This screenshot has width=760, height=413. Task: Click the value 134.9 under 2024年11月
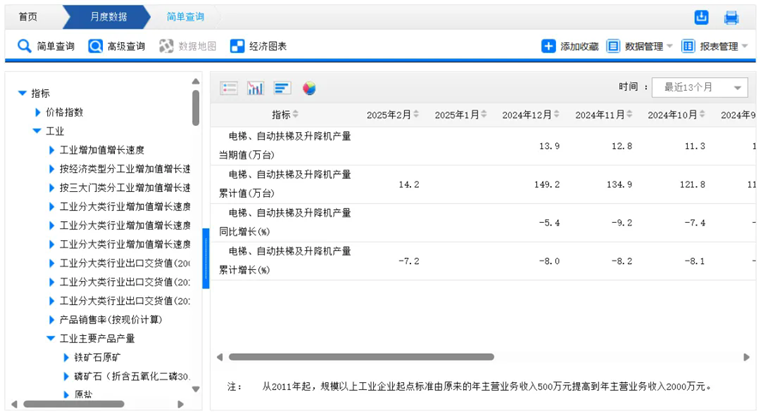pyautogui.click(x=619, y=184)
